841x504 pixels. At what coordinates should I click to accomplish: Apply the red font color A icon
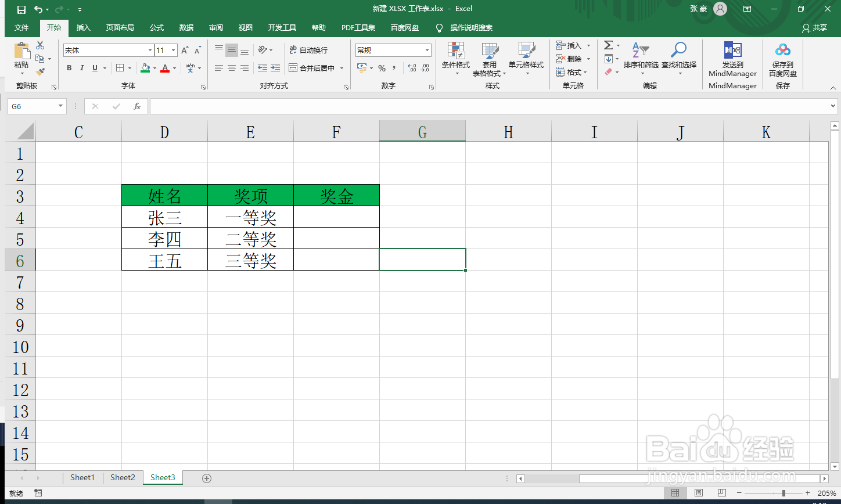point(165,68)
